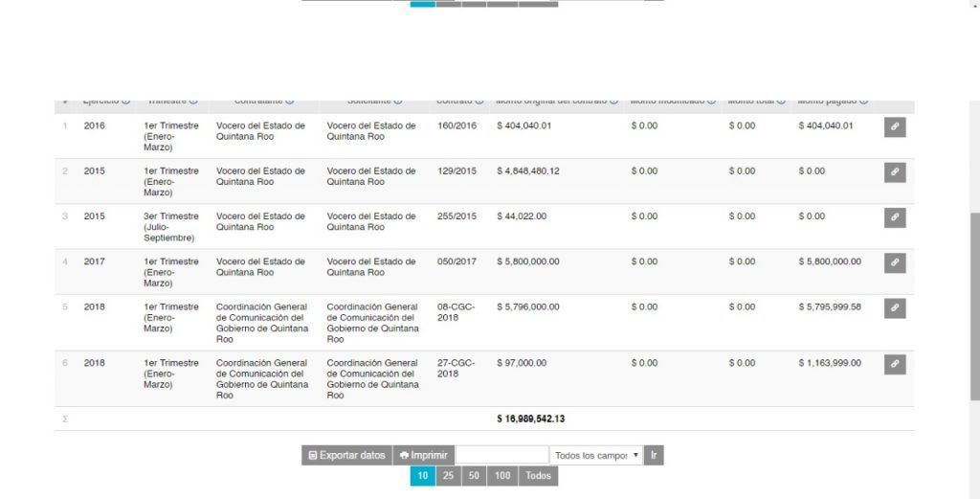Open the link icon for contract 050/2017
This screenshot has height=499, width=980.
click(x=894, y=262)
